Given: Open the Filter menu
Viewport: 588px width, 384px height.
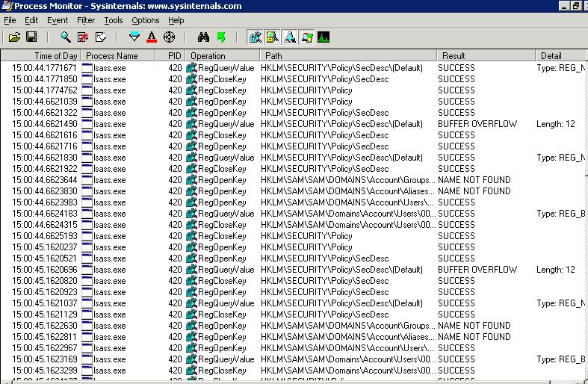Looking at the screenshot, I should 86,20.
